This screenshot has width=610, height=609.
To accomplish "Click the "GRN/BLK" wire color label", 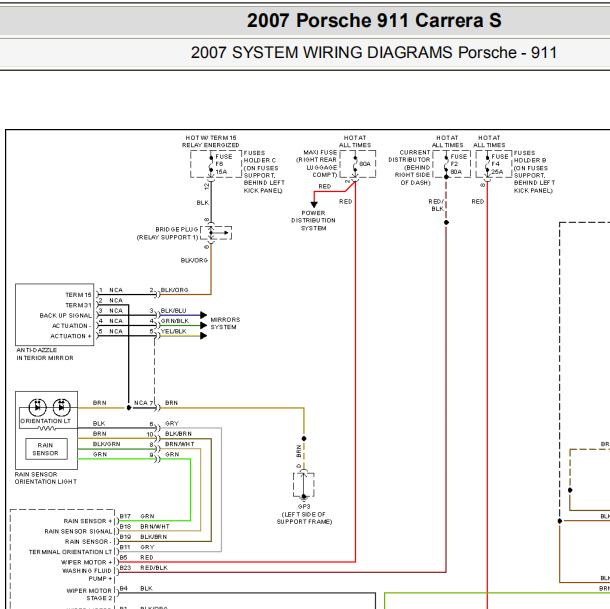I will (x=175, y=321).
